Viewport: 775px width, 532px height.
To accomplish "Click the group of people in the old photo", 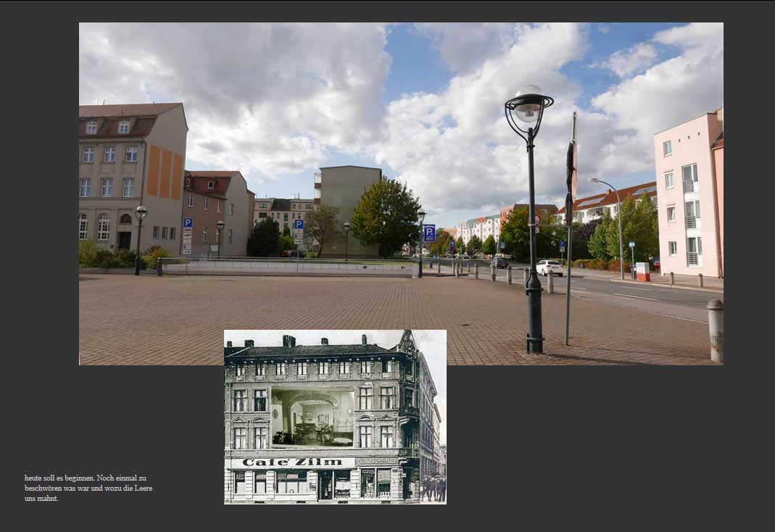I will 432,488.
